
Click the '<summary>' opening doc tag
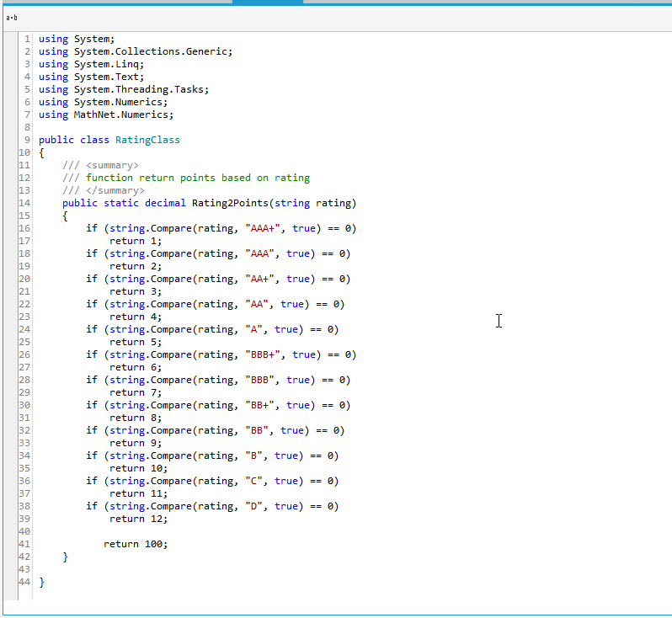[112, 165]
